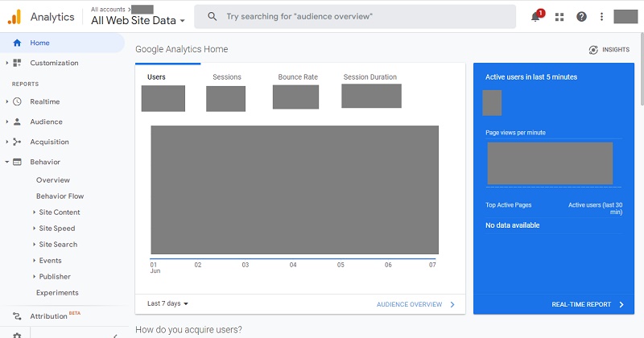Click the Attribution path icon
This screenshot has height=338, width=644.
tap(17, 315)
